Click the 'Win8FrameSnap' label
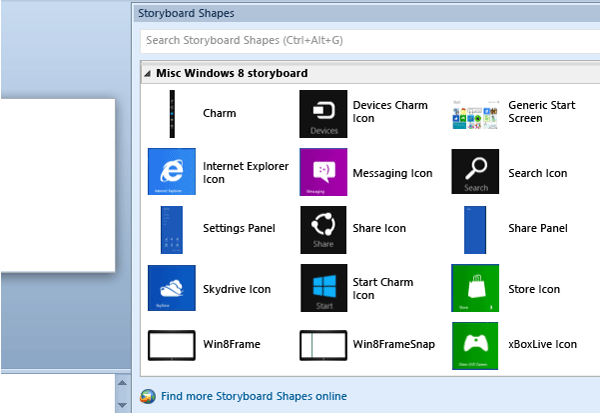The image size is (600, 413). coord(394,344)
